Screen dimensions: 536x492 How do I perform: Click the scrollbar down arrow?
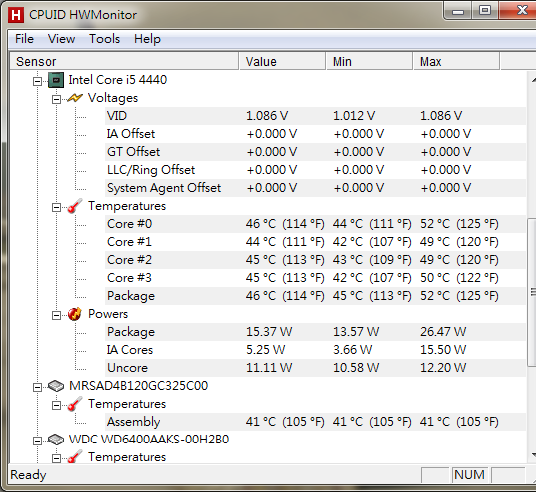(x=533, y=455)
